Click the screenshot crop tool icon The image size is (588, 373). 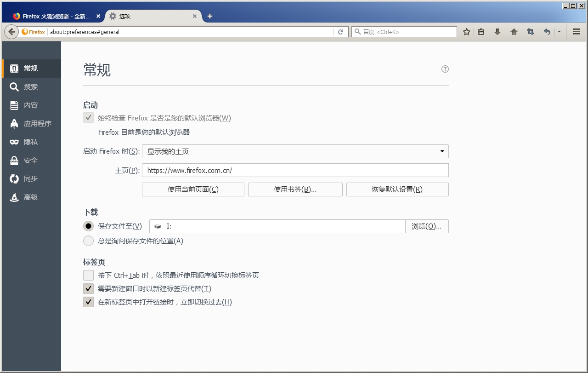[x=531, y=32]
